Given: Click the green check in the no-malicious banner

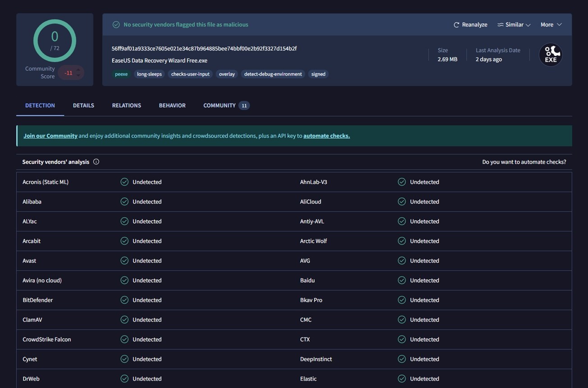Looking at the screenshot, I should [116, 24].
